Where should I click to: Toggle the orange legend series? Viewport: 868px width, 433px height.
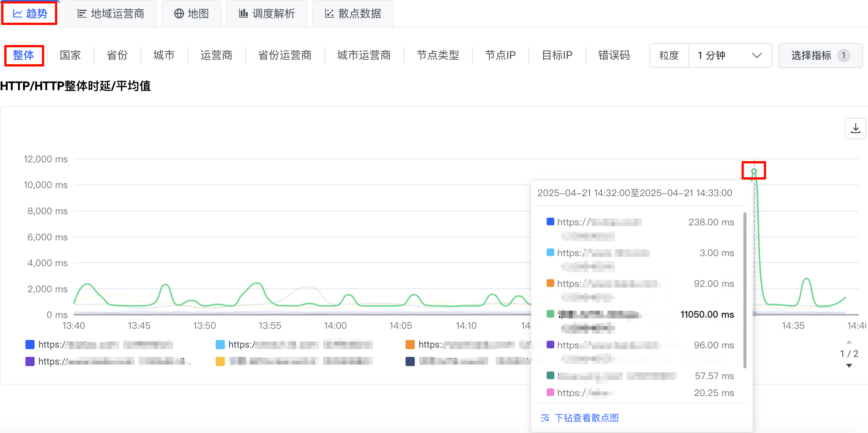tap(410, 345)
